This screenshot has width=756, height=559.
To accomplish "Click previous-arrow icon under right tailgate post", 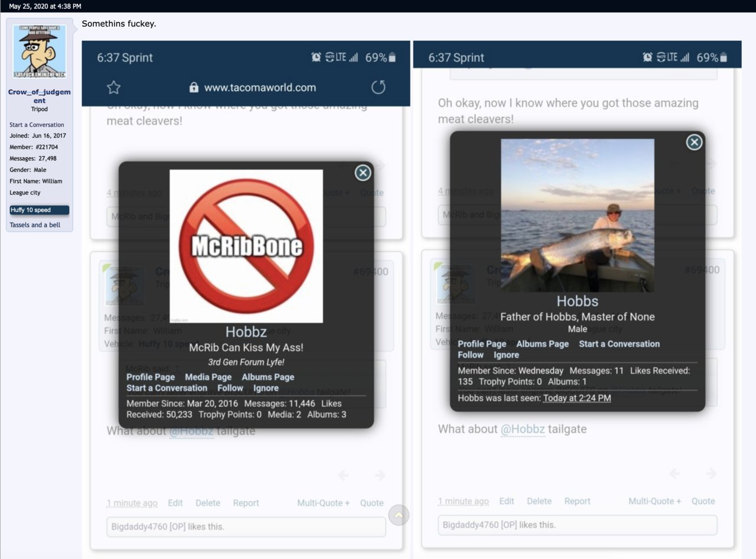I will (674, 473).
